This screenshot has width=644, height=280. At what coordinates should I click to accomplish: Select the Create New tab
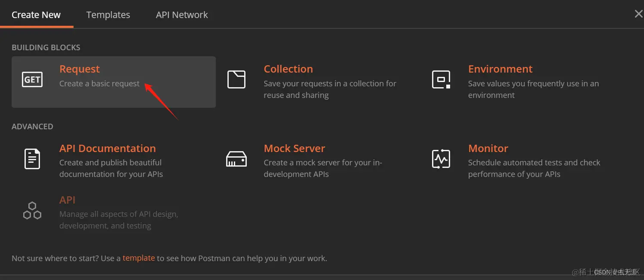[x=36, y=15]
